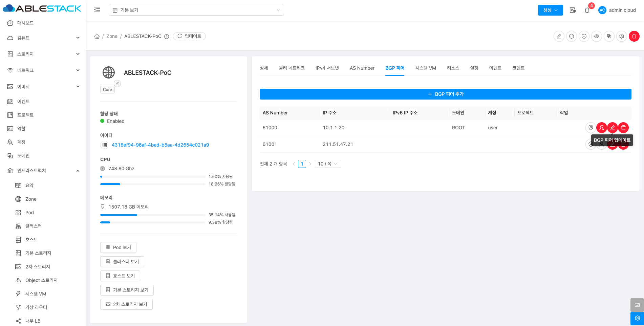The height and width of the screenshot is (326, 644).
Task: Click the circled minus disable icon in zone toolbar
Action: click(584, 36)
